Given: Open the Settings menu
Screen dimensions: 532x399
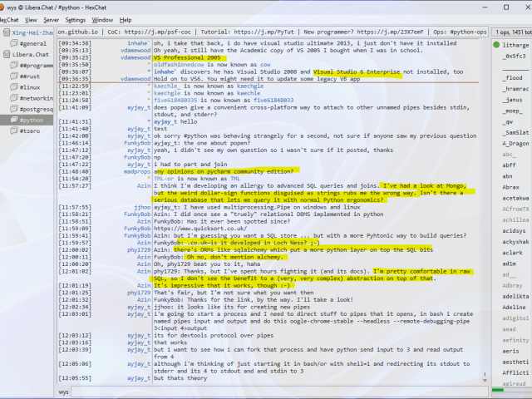Looking at the screenshot, I should pos(75,19).
